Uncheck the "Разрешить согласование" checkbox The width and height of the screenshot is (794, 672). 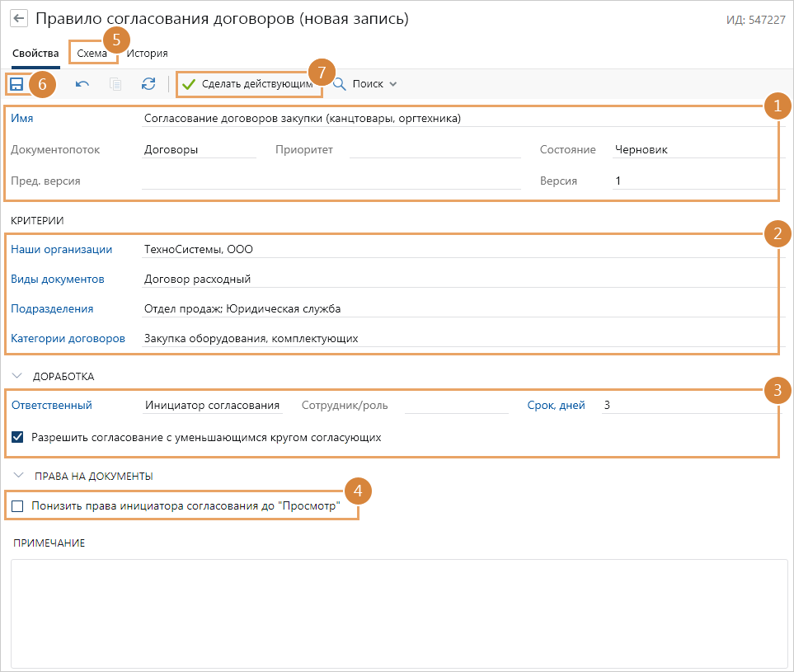point(18,438)
